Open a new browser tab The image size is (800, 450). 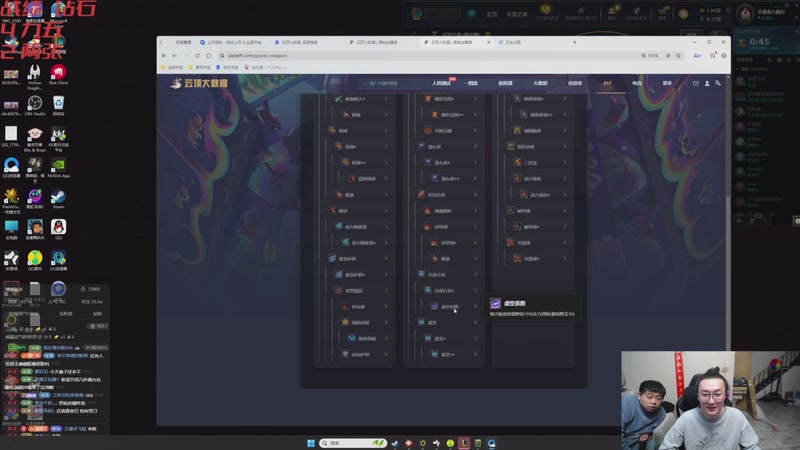574,42
